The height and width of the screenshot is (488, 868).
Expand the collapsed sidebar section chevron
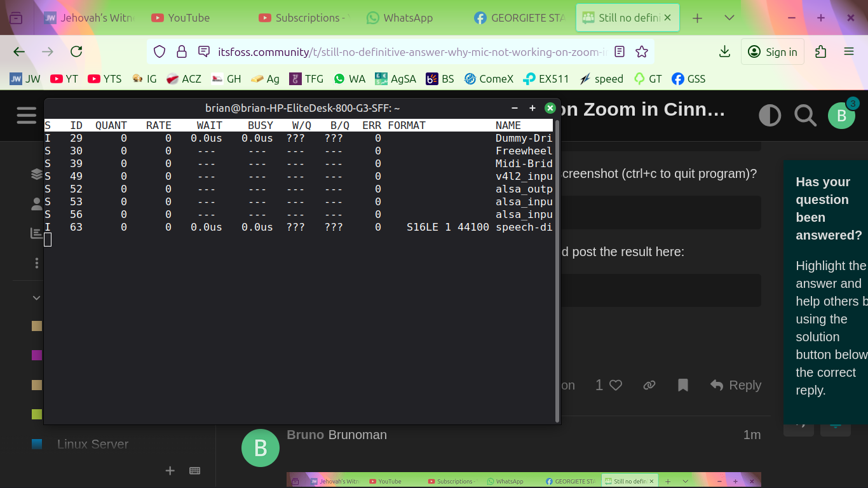click(x=37, y=297)
